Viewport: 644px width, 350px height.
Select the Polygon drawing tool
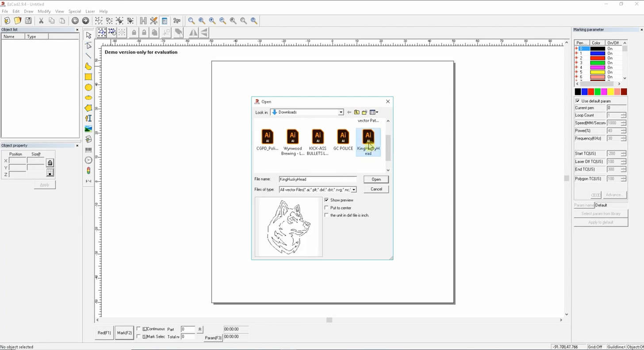tap(88, 107)
